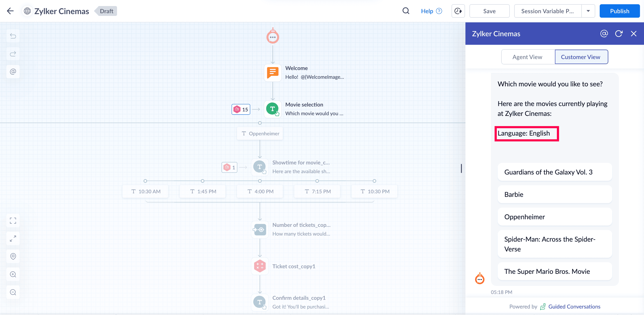Click the back arrow icon
This screenshot has width=644, height=315.
coord(10,11)
